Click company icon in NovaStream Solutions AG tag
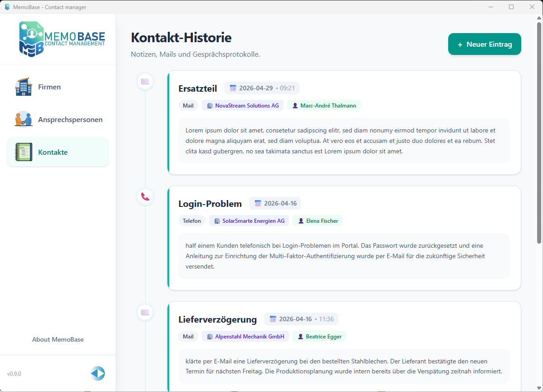This screenshot has width=543, height=392. click(210, 106)
